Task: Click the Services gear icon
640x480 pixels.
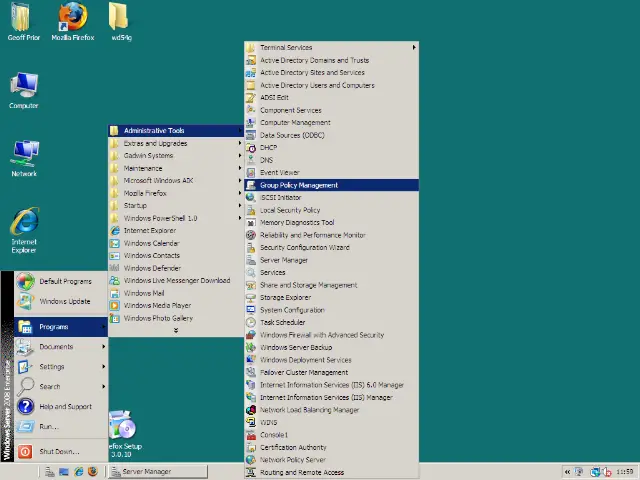Action: (x=251, y=273)
